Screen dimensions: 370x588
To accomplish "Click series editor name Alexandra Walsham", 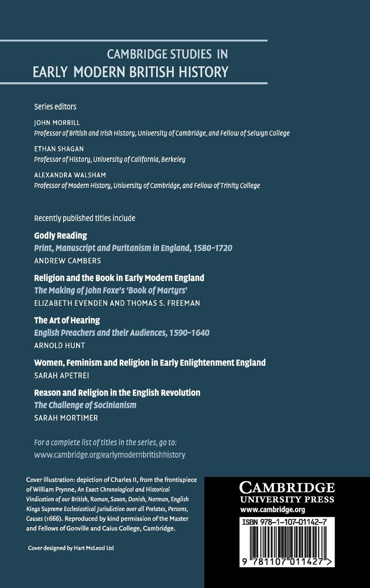I will click(x=70, y=175).
